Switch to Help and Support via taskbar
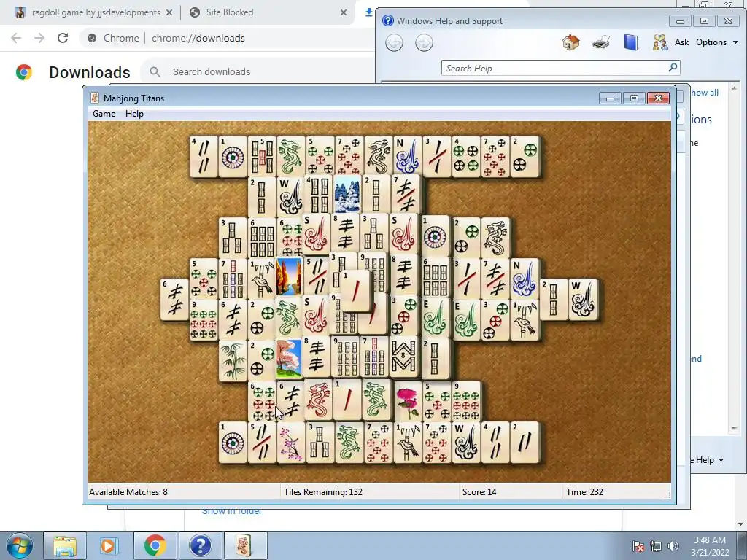The height and width of the screenshot is (560, 747). [x=200, y=545]
